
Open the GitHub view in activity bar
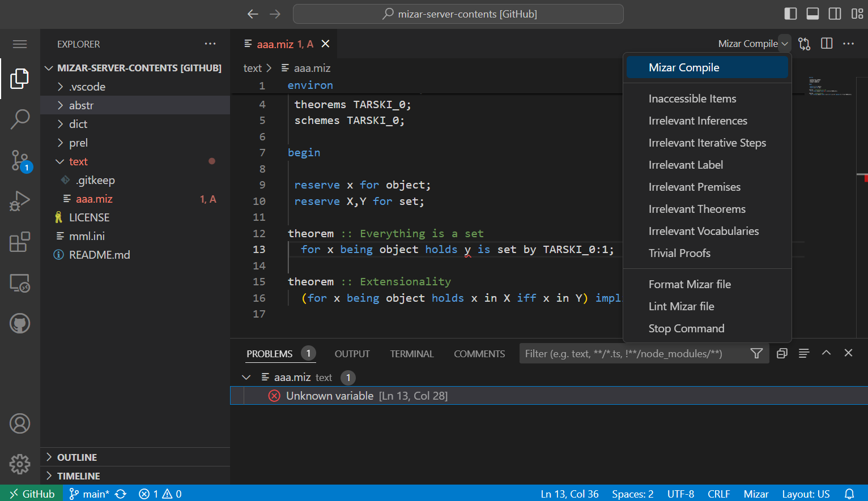tap(20, 324)
